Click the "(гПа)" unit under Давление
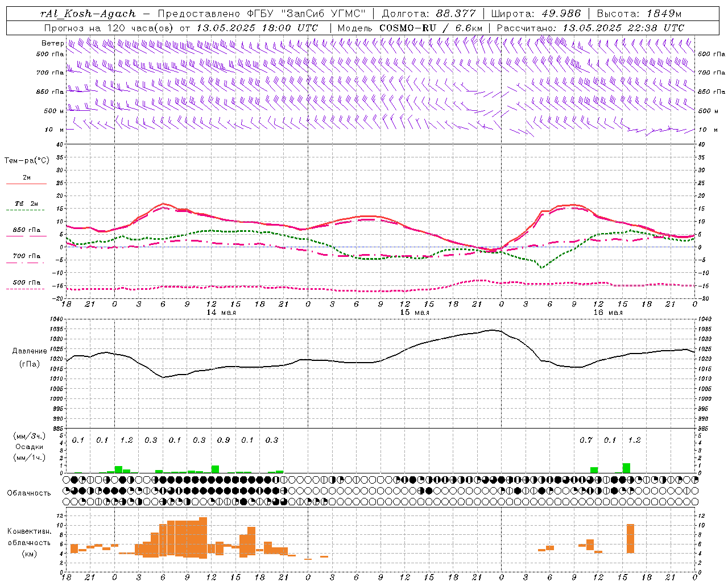728x582 pixels. [30, 364]
